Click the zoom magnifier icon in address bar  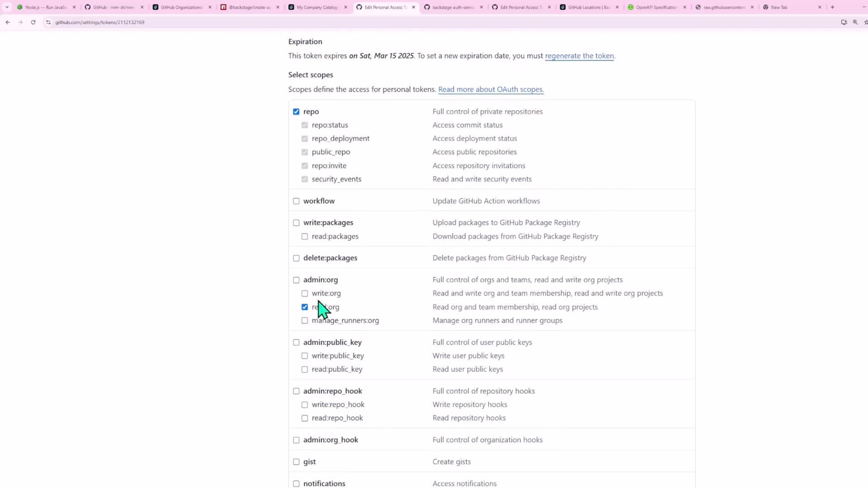[855, 22]
